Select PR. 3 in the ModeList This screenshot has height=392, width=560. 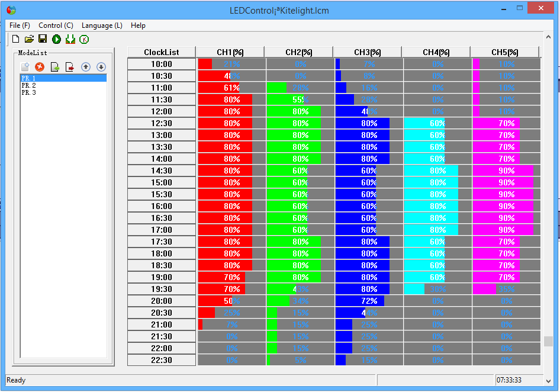point(63,92)
